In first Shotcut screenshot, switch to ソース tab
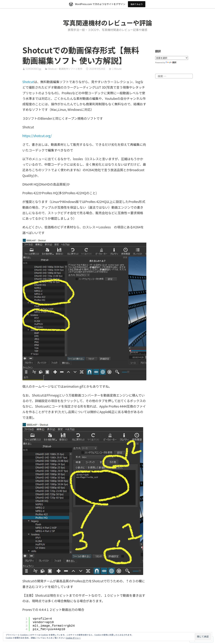This screenshot has height=644, width=215. 133,363
